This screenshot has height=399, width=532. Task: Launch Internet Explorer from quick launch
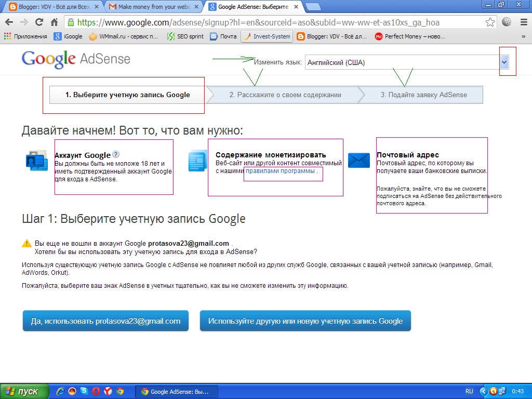(60, 391)
